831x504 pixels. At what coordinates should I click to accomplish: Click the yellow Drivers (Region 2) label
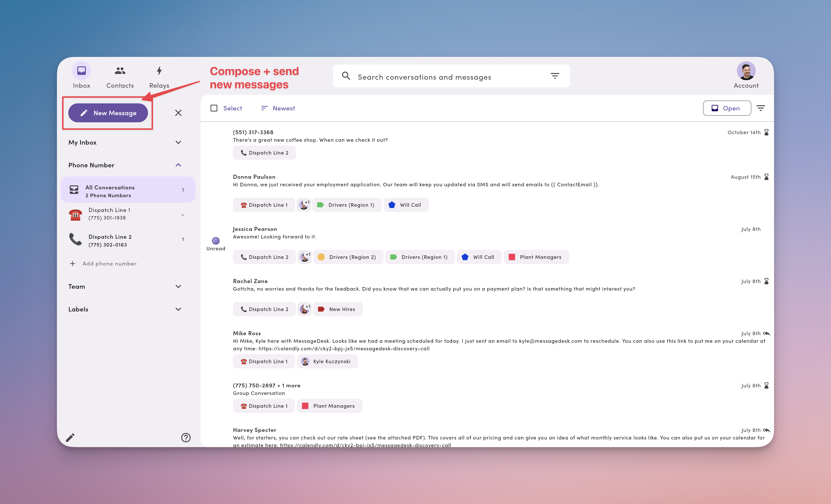pos(348,257)
